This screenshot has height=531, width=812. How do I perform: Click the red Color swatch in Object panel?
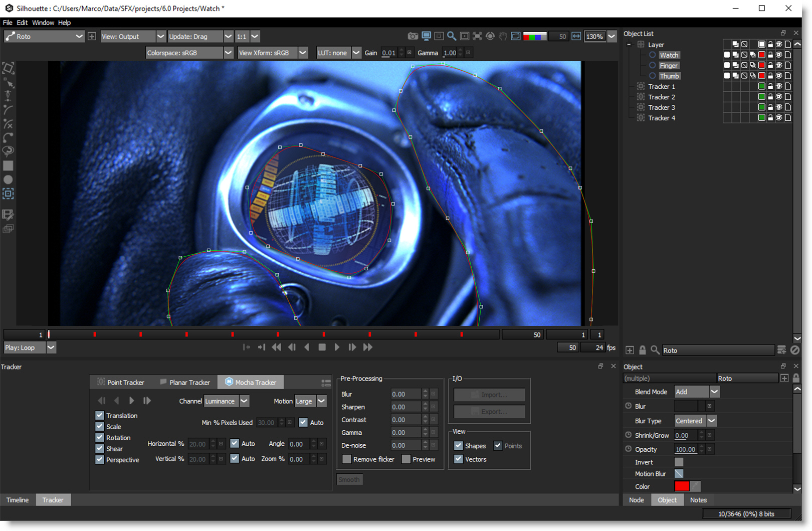click(682, 486)
